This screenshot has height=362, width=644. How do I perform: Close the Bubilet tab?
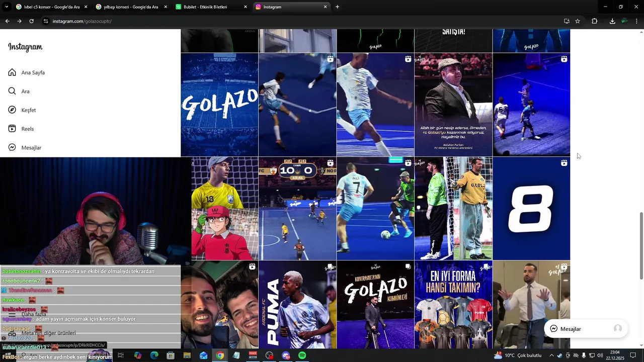pos(246,7)
